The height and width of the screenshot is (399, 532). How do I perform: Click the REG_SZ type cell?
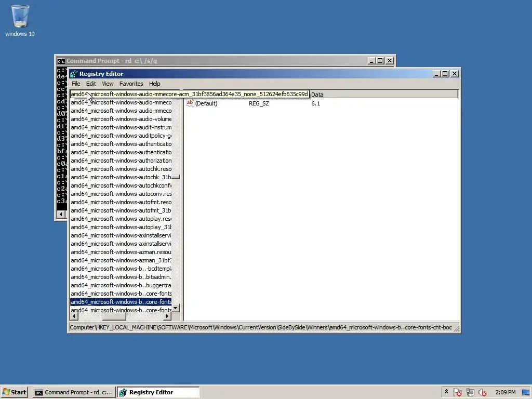click(259, 103)
